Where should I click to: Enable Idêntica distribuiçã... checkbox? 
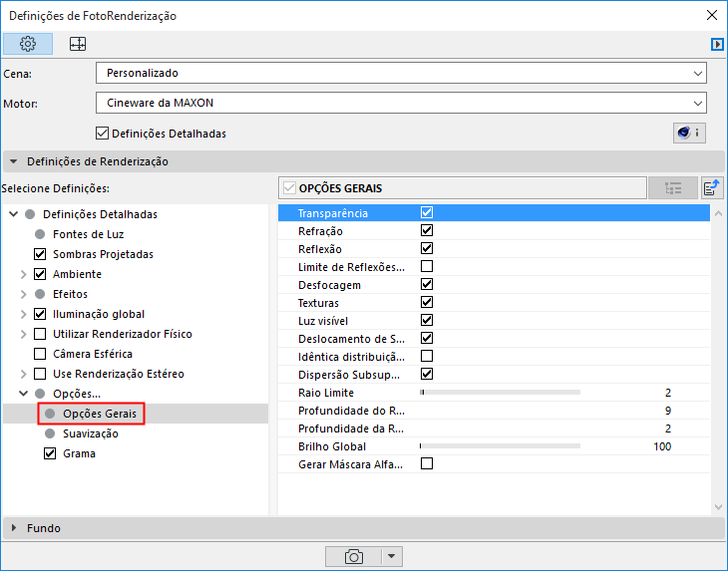coord(427,356)
